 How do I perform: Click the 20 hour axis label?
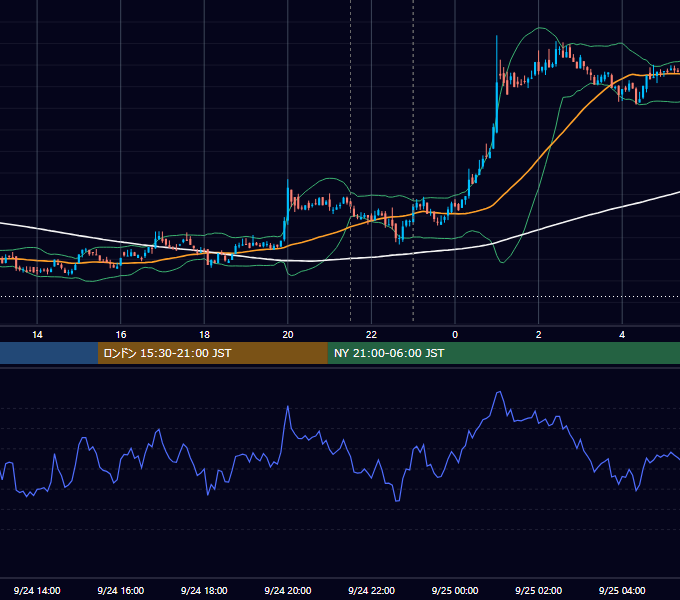coord(288,335)
